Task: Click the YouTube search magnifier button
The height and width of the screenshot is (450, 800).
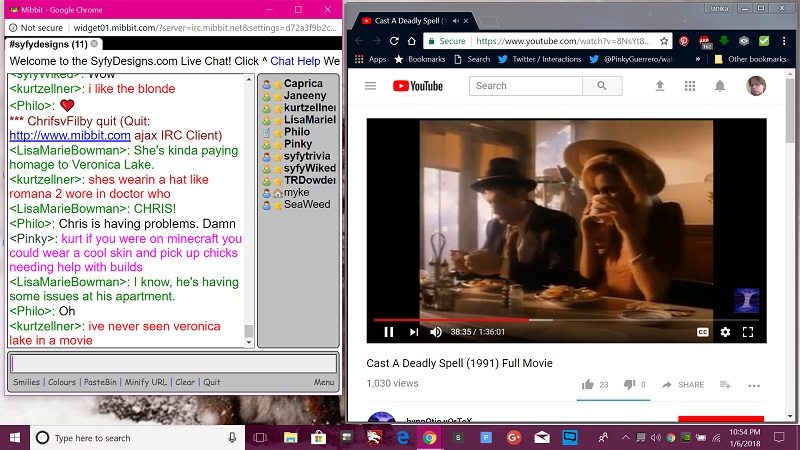Action: pyautogui.click(x=602, y=86)
